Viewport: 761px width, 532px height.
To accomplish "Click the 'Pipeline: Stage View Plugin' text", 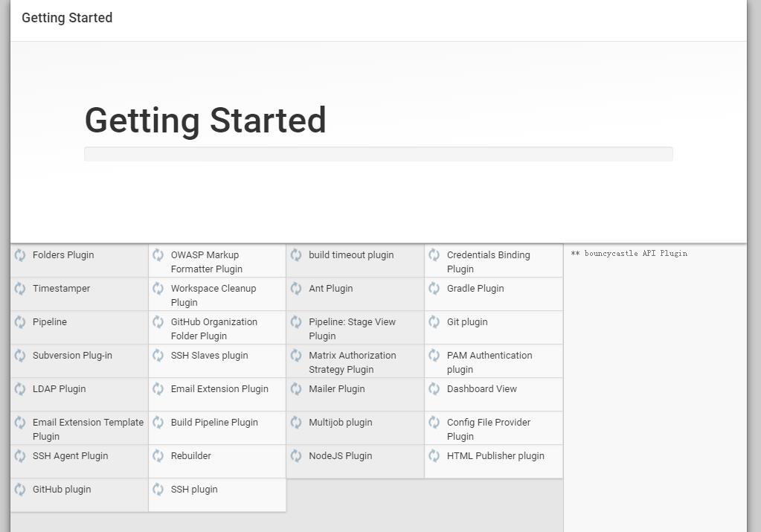I will [x=353, y=329].
